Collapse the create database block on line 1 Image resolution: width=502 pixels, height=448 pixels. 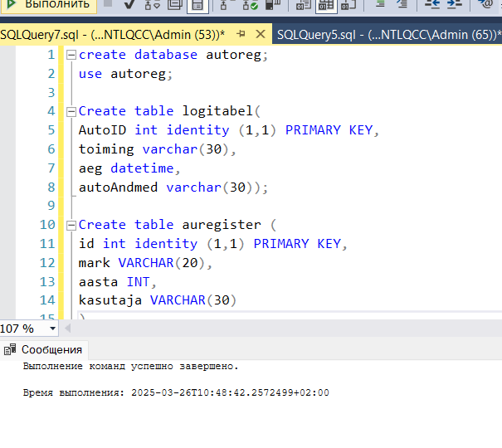pos(71,55)
